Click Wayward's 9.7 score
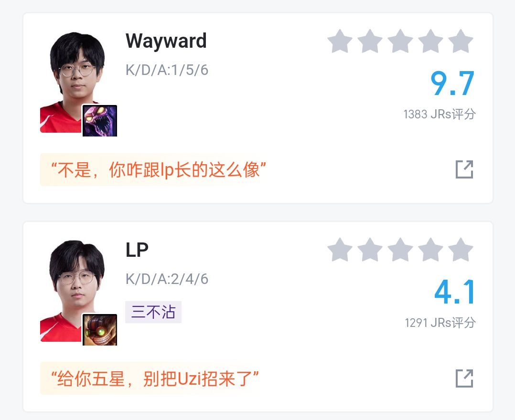 452,84
